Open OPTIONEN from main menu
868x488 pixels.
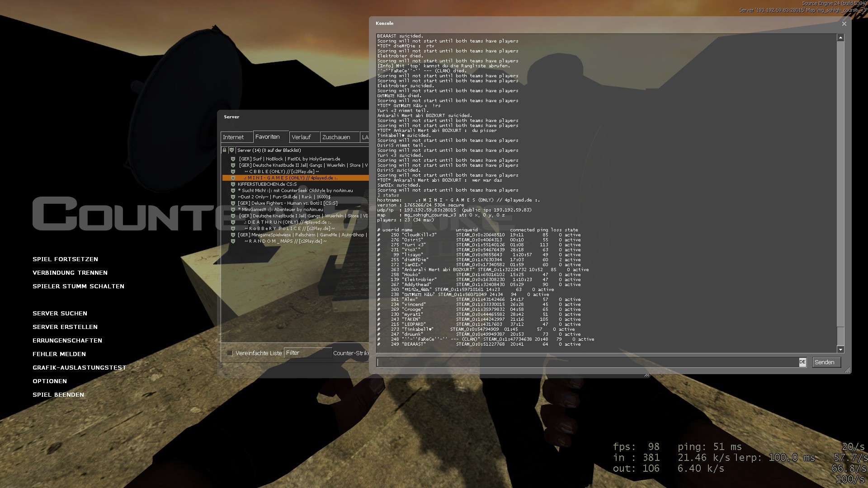click(x=50, y=381)
